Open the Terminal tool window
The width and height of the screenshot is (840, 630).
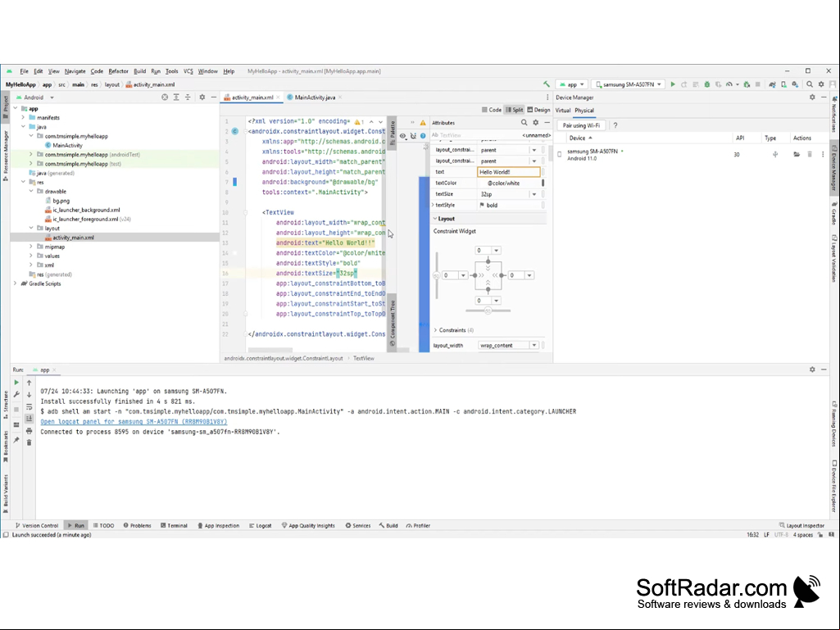(174, 525)
